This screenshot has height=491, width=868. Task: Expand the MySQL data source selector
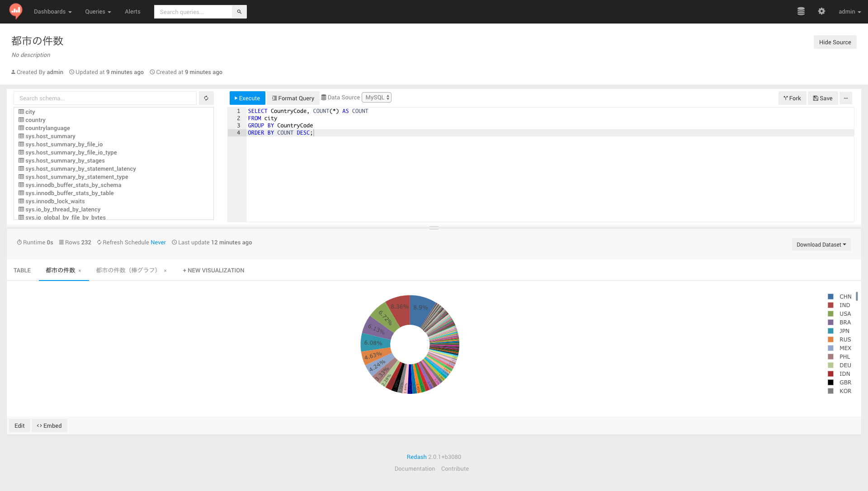coord(377,98)
